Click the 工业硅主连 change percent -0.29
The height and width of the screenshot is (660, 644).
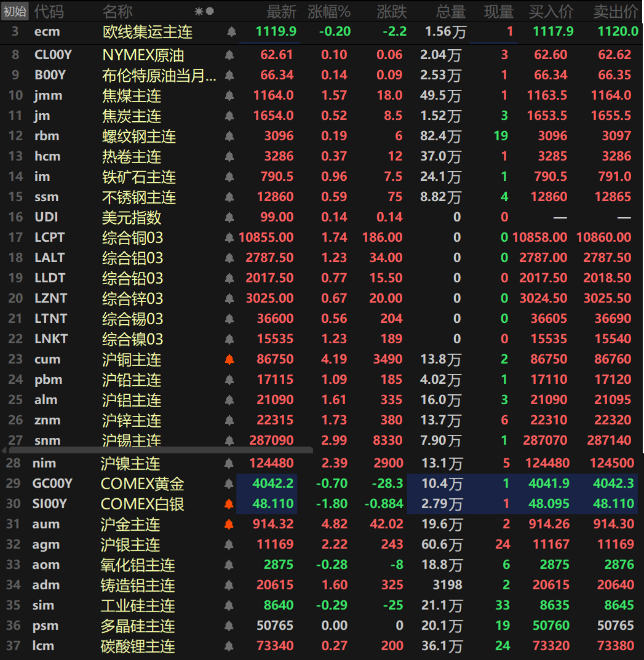[x=332, y=605]
